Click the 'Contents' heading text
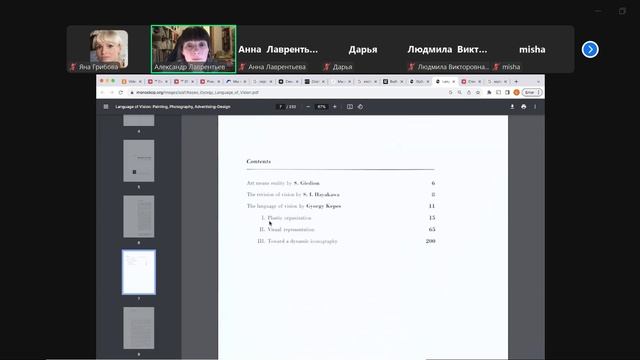Screen dimensions: 640x360 [259, 161]
